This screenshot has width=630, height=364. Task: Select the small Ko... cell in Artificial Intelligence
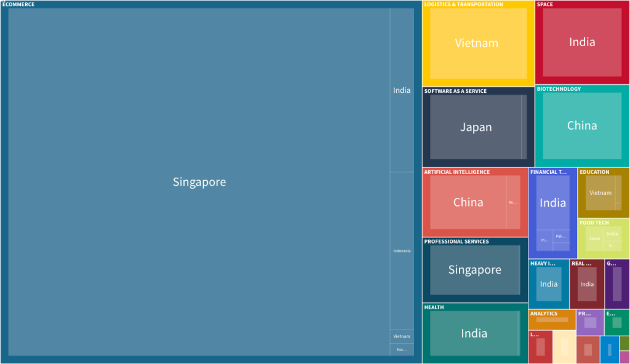(x=513, y=202)
